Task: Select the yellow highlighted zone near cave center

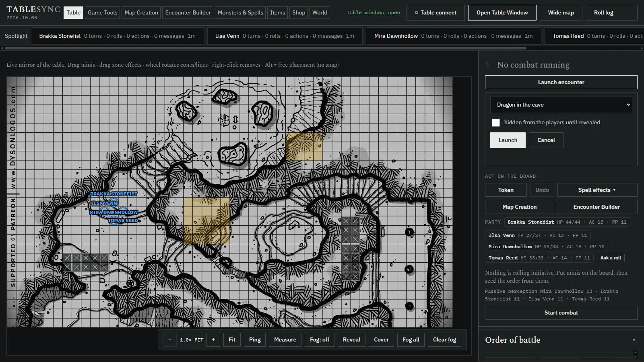Action: click(206, 220)
